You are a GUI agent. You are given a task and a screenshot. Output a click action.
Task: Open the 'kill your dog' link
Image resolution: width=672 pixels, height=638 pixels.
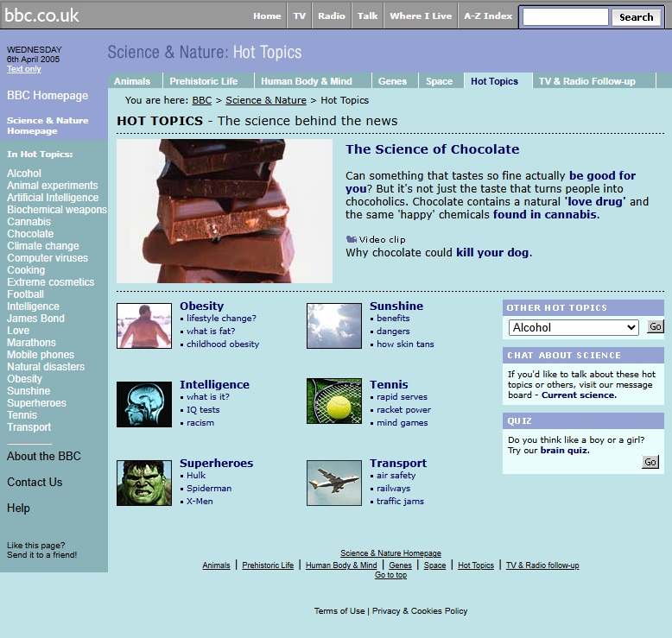pyautogui.click(x=493, y=253)
